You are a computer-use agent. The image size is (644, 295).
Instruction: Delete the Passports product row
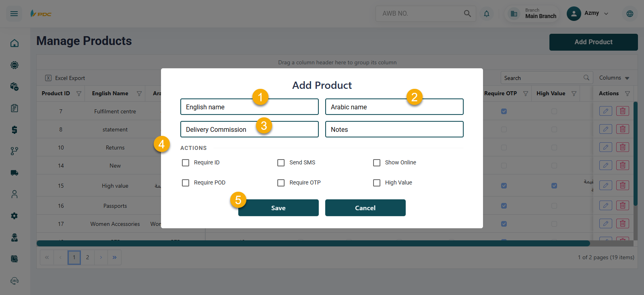click(x=623, y=205)
